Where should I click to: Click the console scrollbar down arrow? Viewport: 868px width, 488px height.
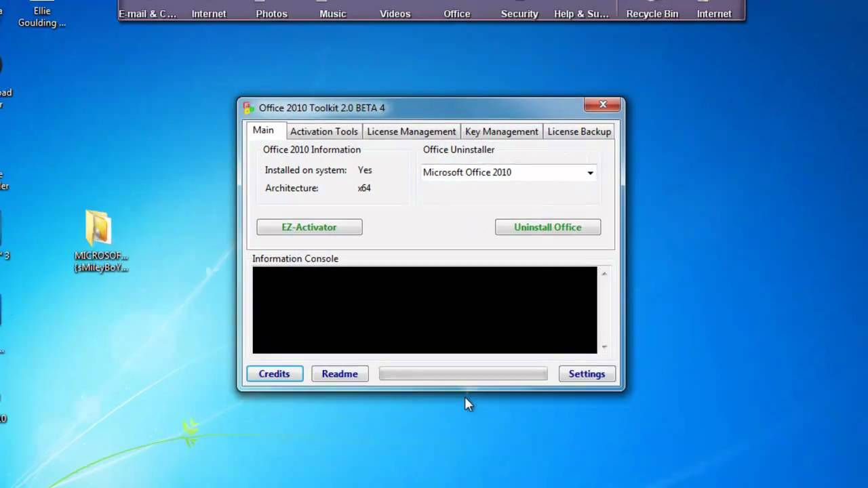(x=604, y=347)
